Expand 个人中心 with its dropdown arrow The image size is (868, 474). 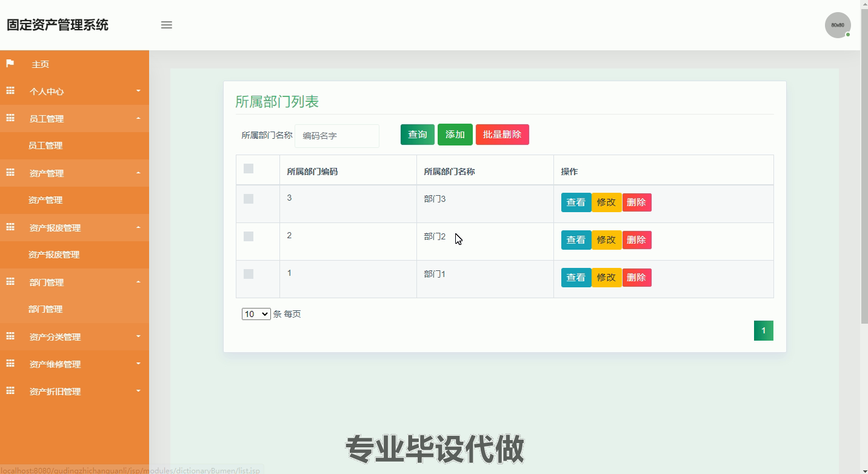point(138,91)
